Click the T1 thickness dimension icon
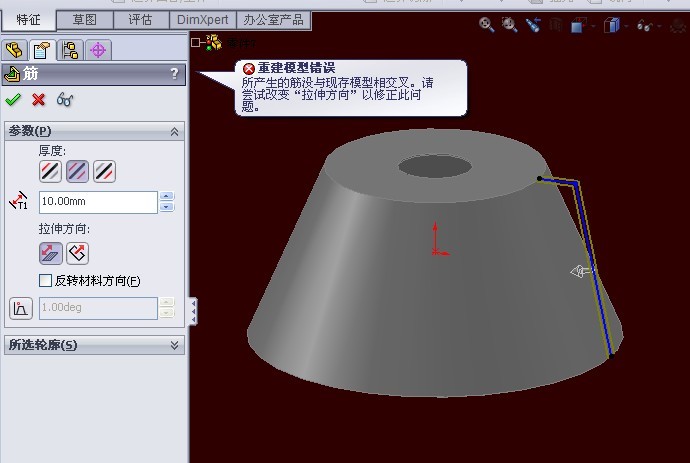This screenshot has height=463, width=690. coord(19,202)
